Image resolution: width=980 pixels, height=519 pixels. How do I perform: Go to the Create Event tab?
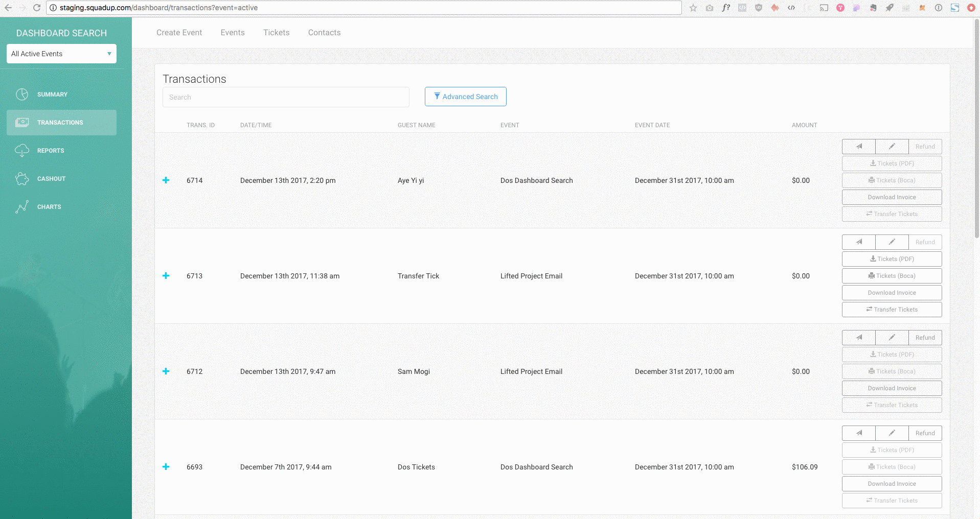click(179, 33)
